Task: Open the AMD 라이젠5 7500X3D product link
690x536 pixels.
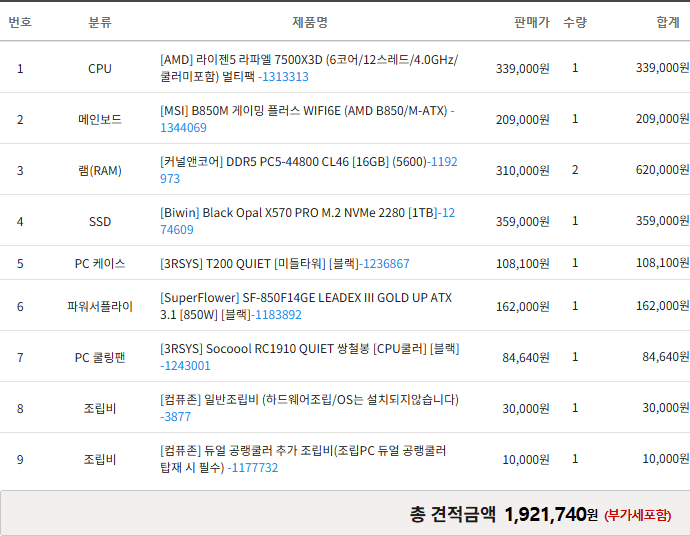Action: click(x=309, y=68)
